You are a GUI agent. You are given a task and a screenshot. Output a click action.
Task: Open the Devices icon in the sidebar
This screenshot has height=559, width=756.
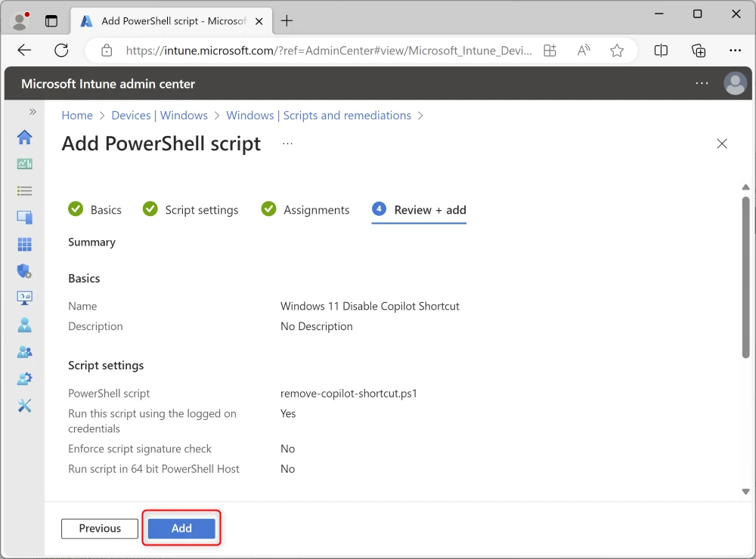point(25,218)
